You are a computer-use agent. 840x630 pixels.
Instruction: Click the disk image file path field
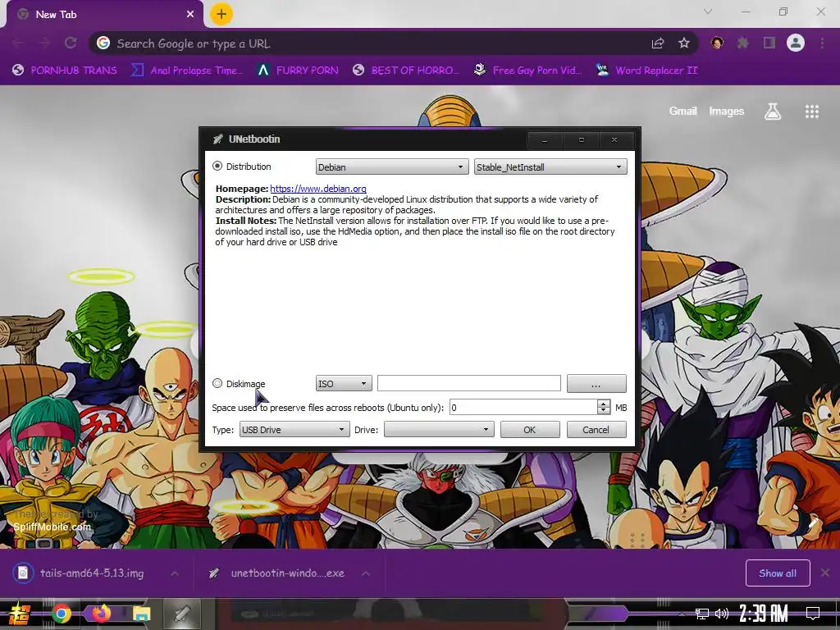(x=468, y=383)
